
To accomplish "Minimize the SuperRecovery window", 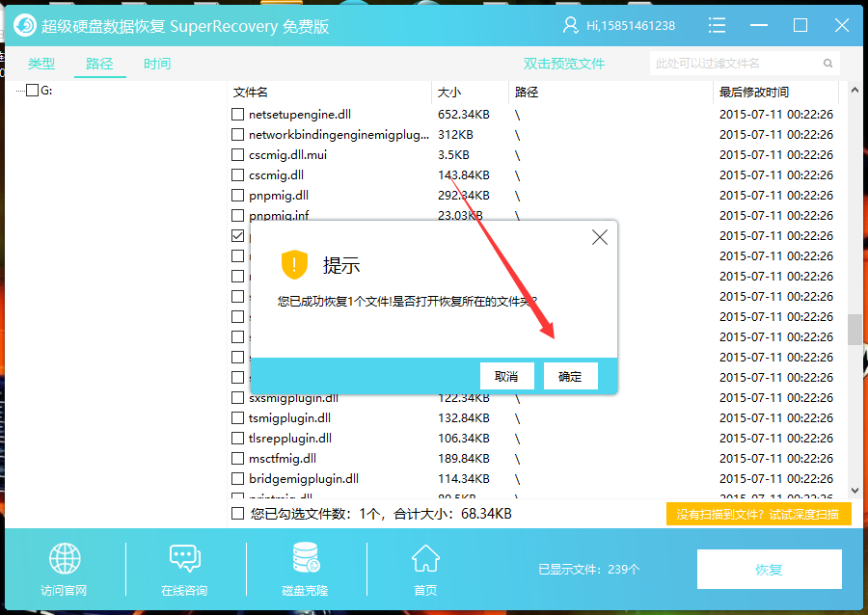I will click(759, 25).
